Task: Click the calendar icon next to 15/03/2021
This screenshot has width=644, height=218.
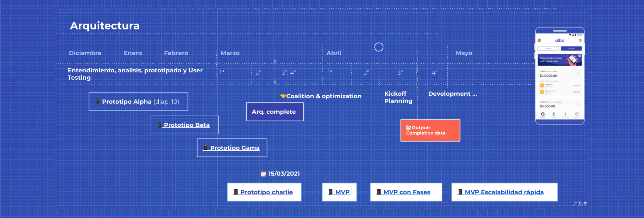Action: pos(264,173)
